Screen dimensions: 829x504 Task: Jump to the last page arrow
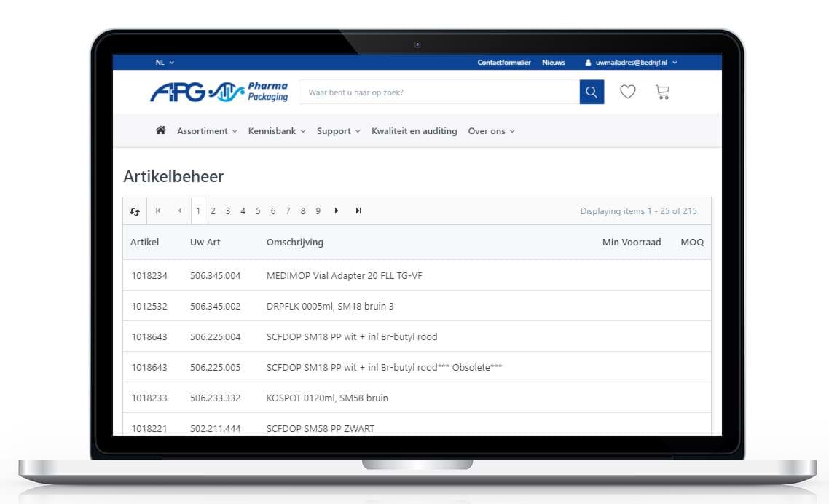(358, 211)
